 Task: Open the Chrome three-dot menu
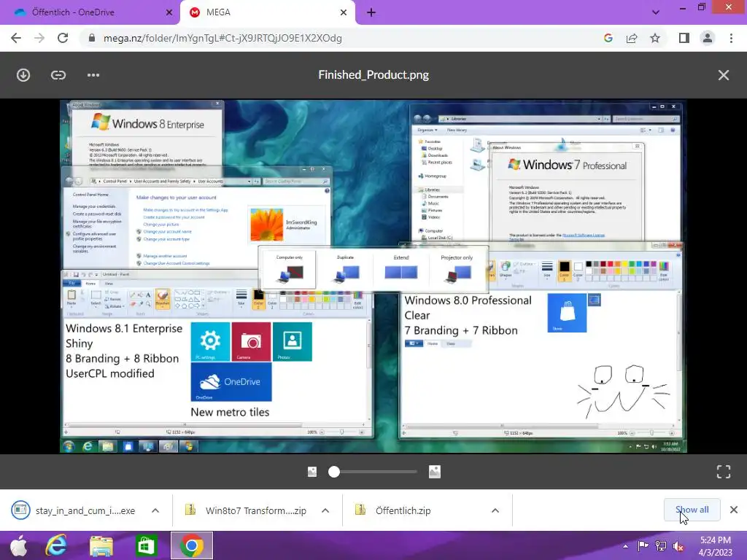pyautogui.click(x=731, y=38)
